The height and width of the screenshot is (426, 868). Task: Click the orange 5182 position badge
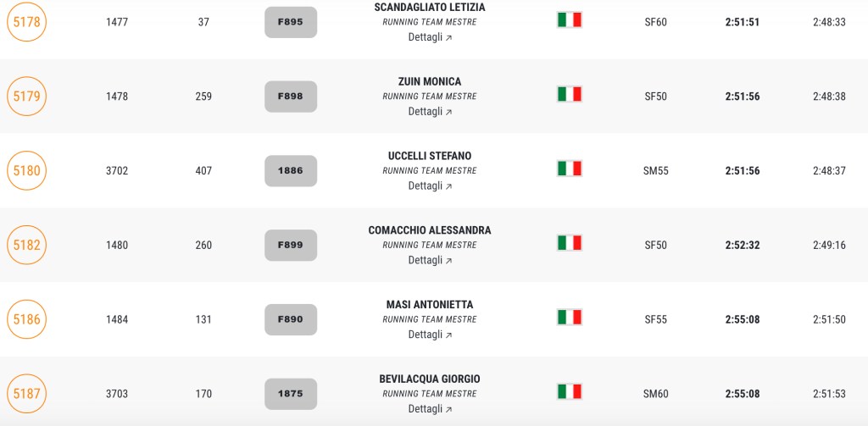tap(26, 246)
